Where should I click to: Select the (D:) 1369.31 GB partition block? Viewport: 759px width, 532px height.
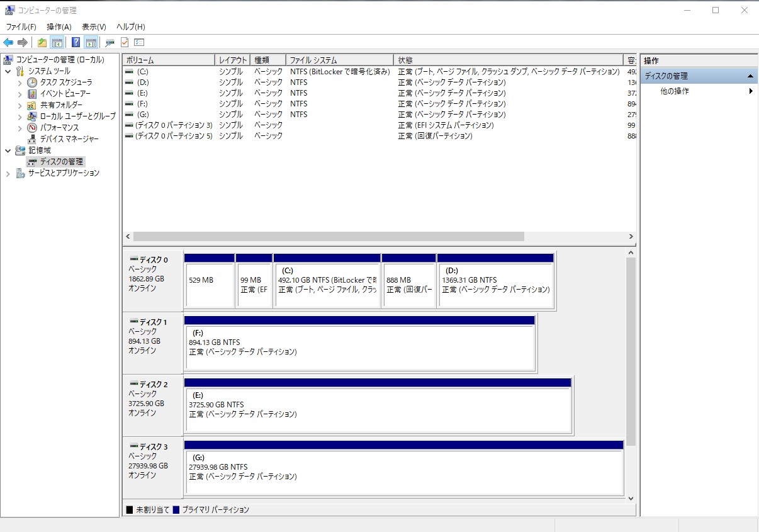coord(496,280)
